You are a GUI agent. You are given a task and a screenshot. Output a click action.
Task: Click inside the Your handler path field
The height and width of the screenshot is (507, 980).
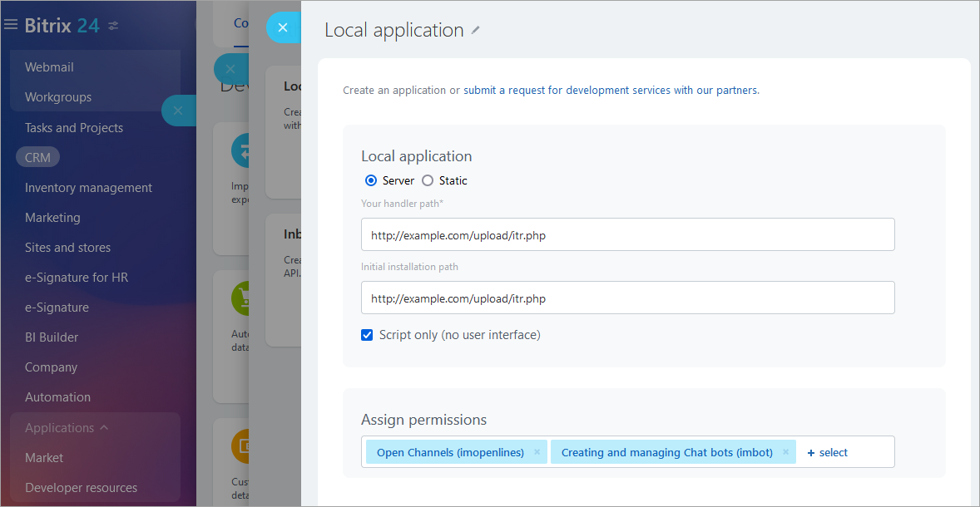[627, 234]
